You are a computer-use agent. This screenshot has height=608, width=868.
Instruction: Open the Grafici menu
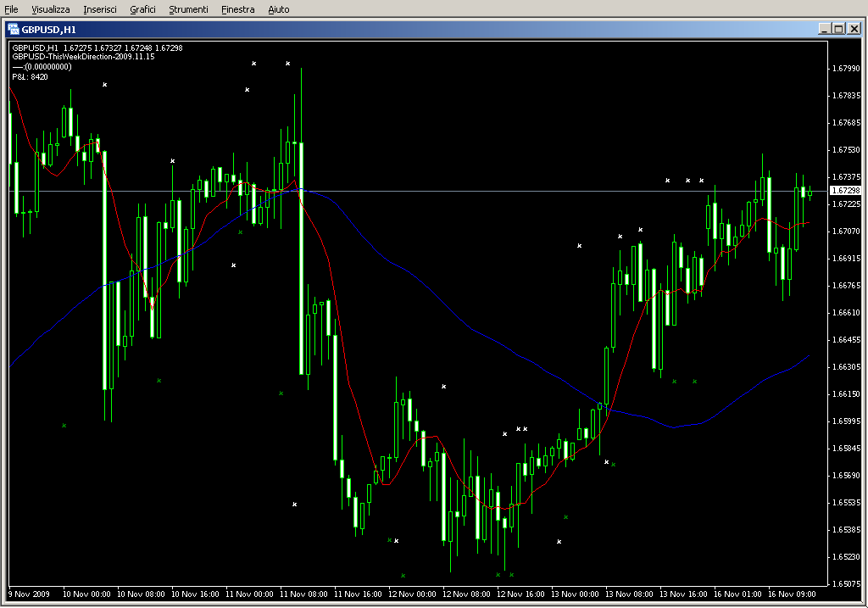tap(142, 9)
